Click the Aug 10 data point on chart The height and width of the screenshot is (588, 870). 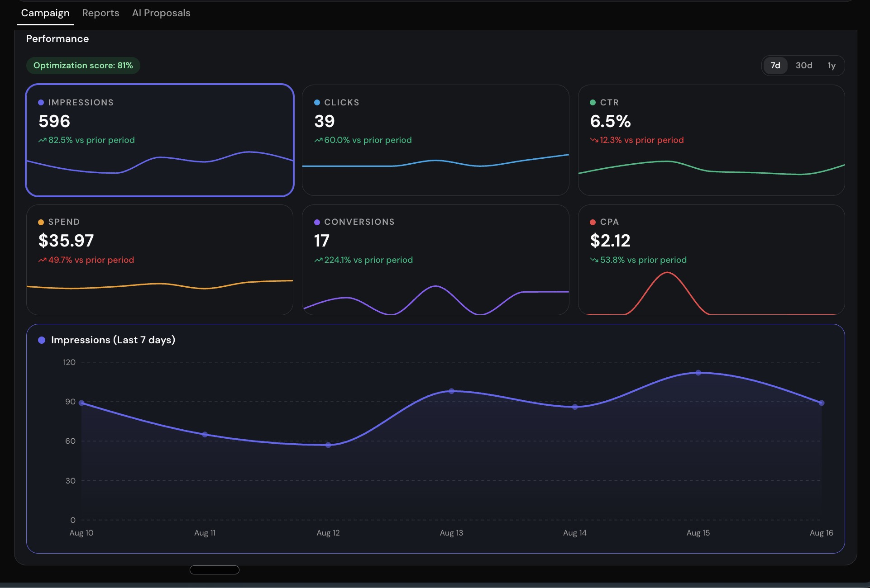pos(81,403)
